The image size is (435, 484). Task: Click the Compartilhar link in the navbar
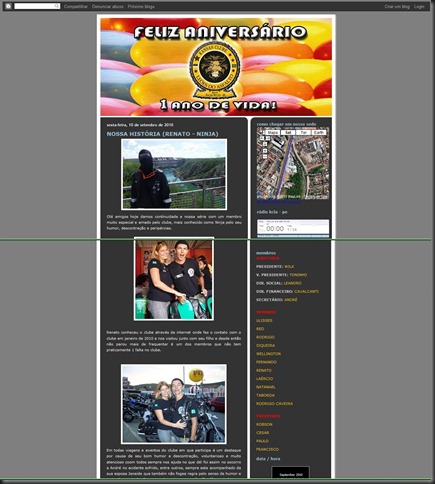pyautogui.click(x=76, y=6)
